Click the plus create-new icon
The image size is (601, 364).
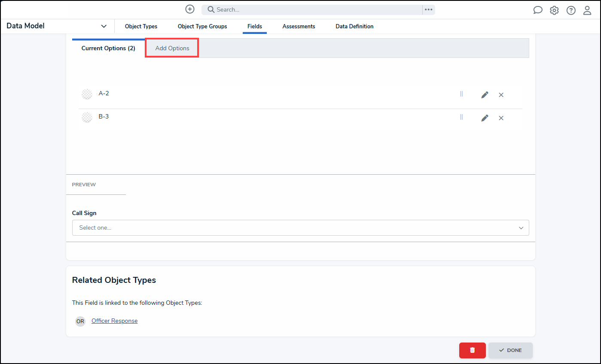click(190, 9)
